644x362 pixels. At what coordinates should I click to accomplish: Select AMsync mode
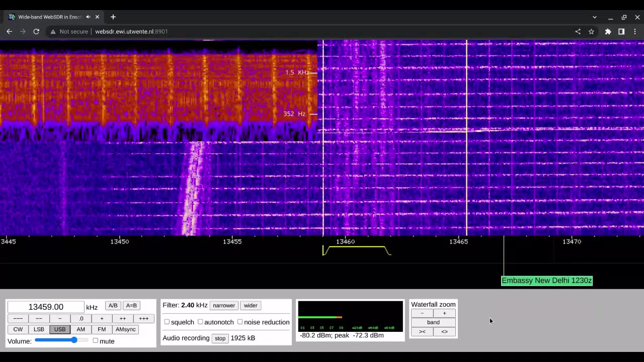point(126,329)
